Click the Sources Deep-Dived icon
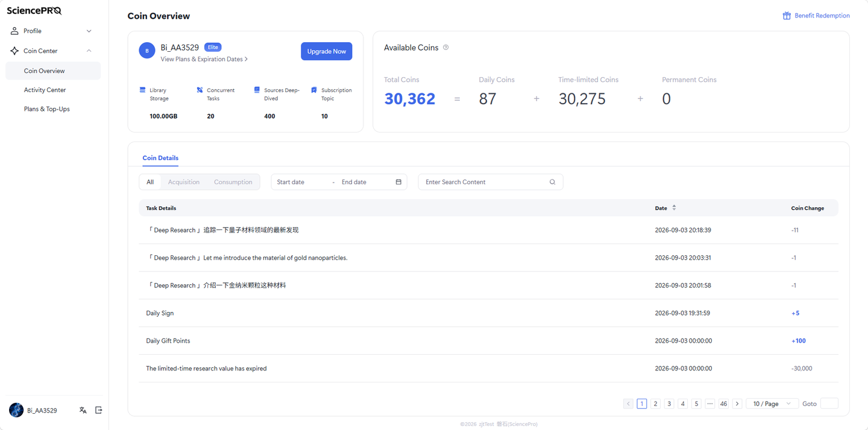 coord(257,90)
